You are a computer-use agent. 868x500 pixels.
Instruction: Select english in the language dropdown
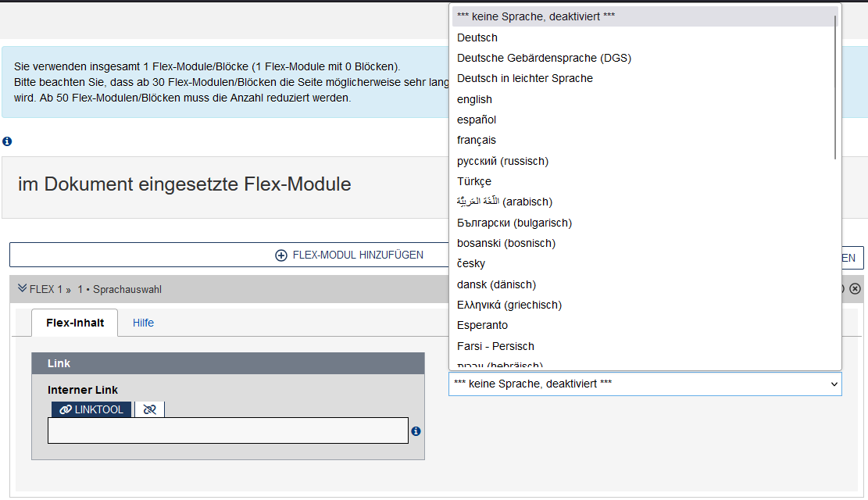(x=474, y=99)
